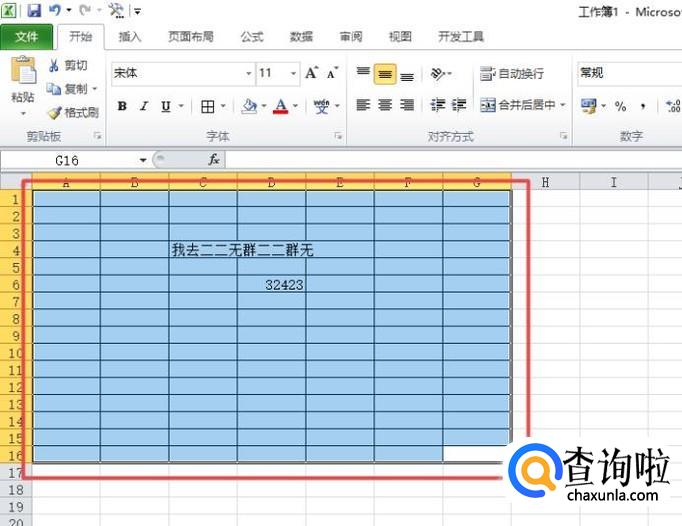Open 剪贴板 clipboard pane launcher
Viewport: 682px width, 526px height.
click(97, 137)
